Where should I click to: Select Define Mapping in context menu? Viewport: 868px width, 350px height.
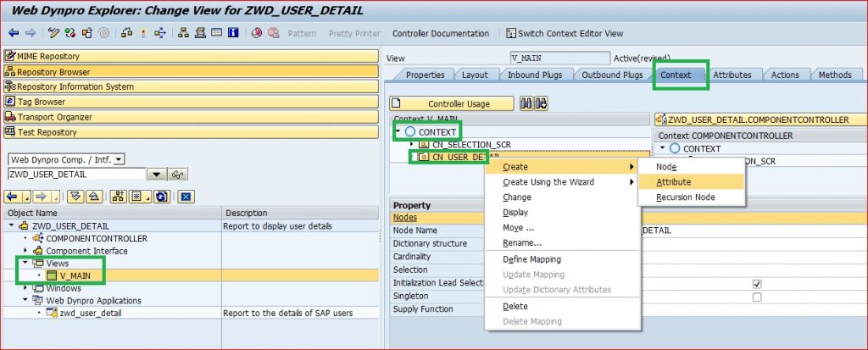(x=562, y=259)
